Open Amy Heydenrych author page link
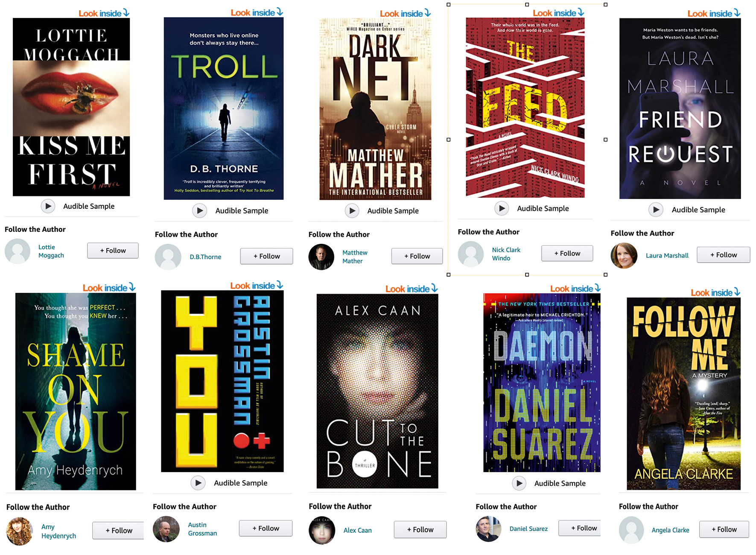The image size is (756, 555). (x=58, y=531)
